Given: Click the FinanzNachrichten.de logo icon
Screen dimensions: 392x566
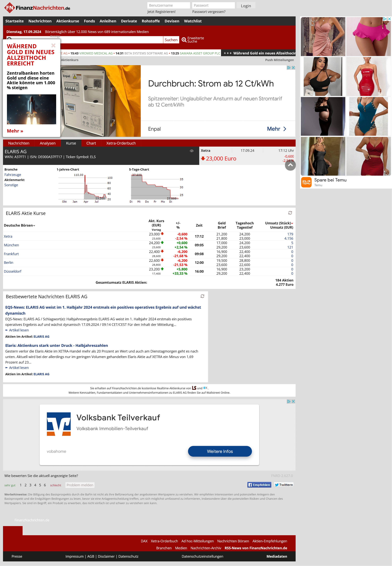Looking at the screenshot, I should 9,8.
